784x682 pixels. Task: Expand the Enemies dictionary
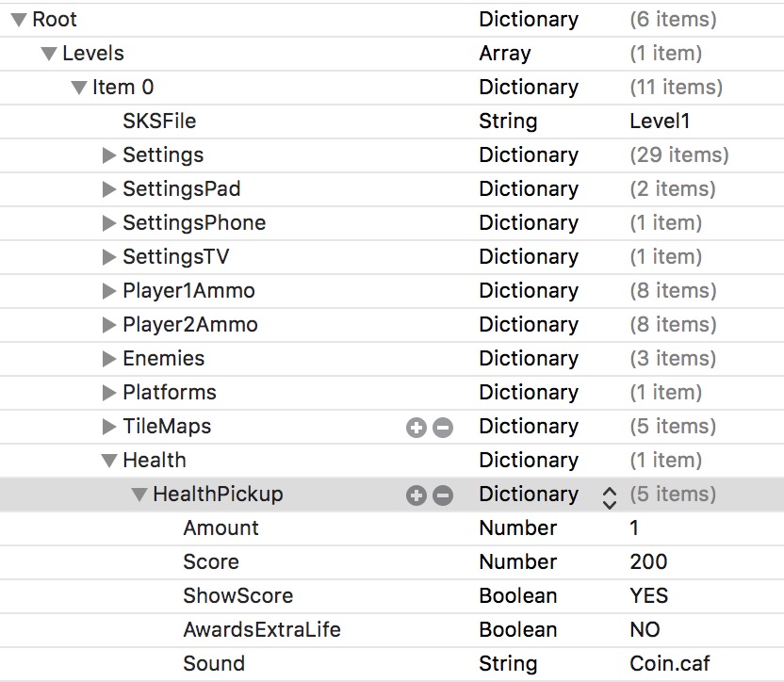109,359
